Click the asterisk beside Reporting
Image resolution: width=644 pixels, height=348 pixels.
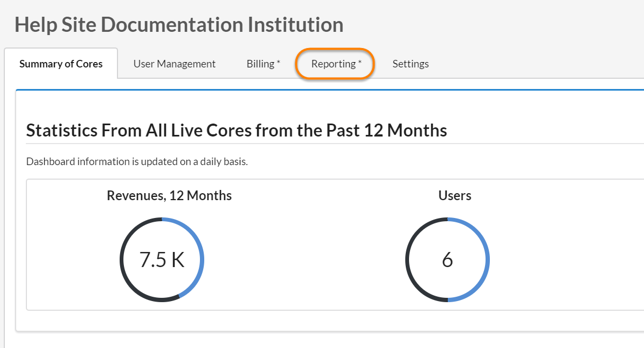360,63
